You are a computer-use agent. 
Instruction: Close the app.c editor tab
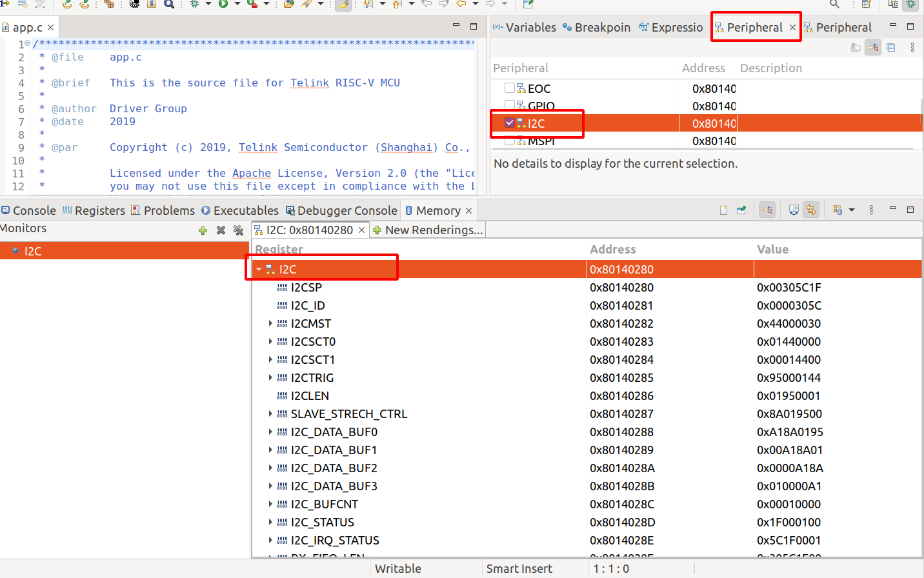[50, 28]
